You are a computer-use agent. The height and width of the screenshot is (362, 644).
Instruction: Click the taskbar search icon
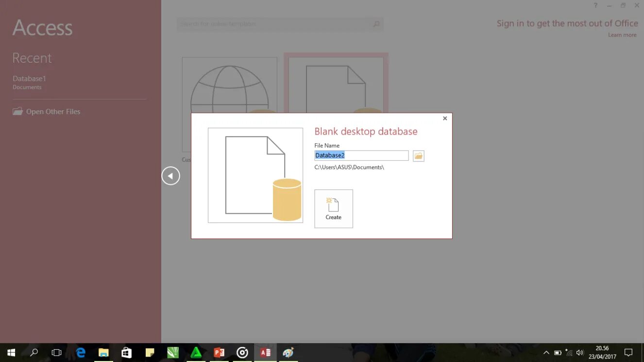tap(34, 352)
